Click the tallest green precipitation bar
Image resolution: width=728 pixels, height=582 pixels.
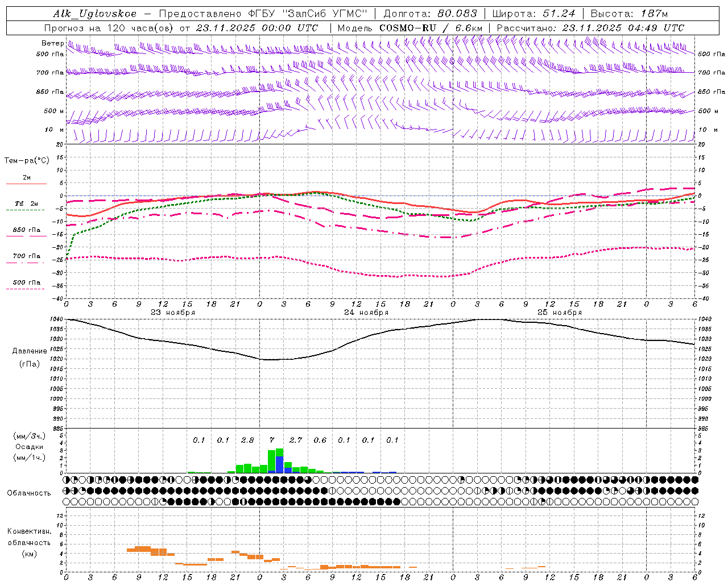point(279,453)
